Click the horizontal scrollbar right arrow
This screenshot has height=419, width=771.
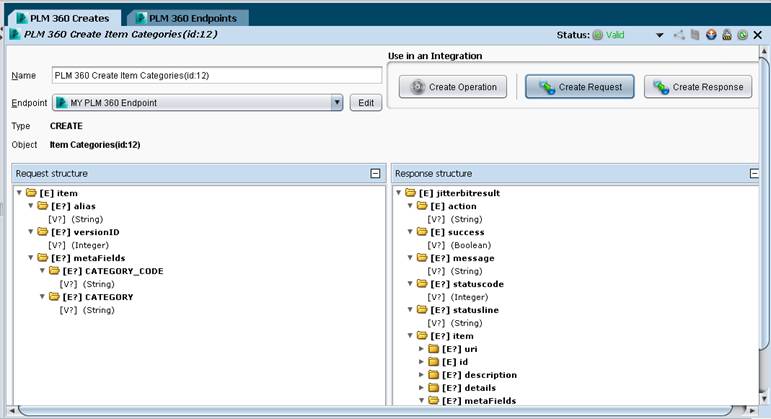[x=752, y=410]
